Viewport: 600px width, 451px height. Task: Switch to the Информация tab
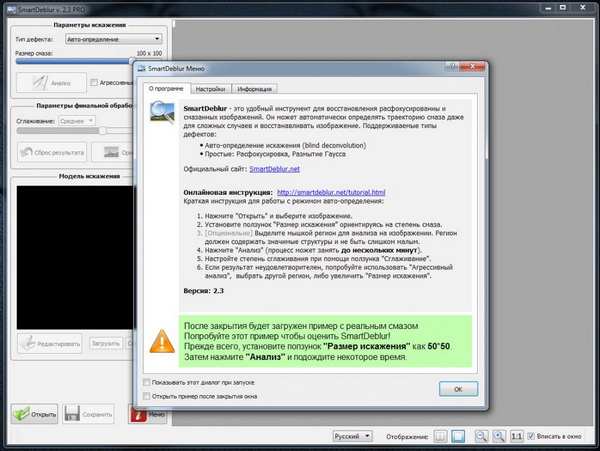pyautogui.click(x=255, y=89)
